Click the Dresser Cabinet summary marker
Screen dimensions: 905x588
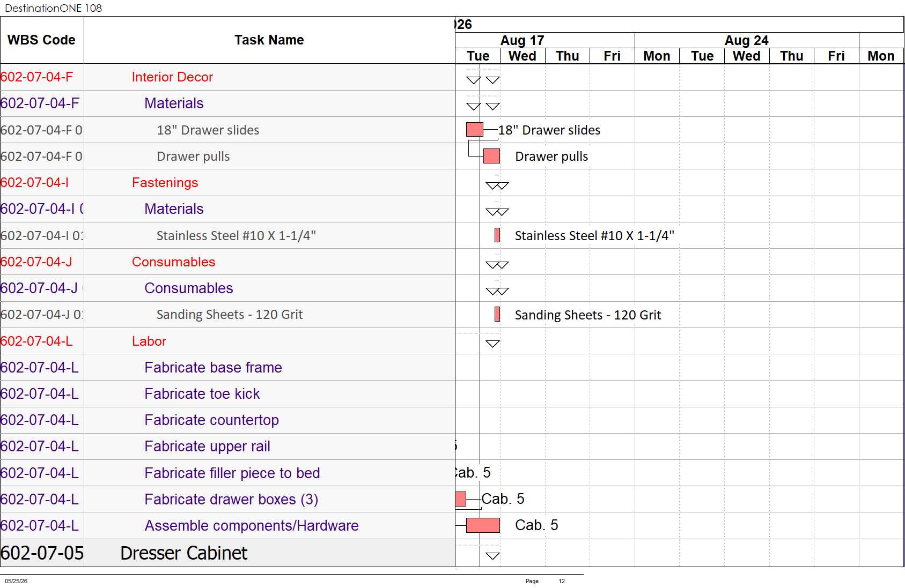[492, 556]
